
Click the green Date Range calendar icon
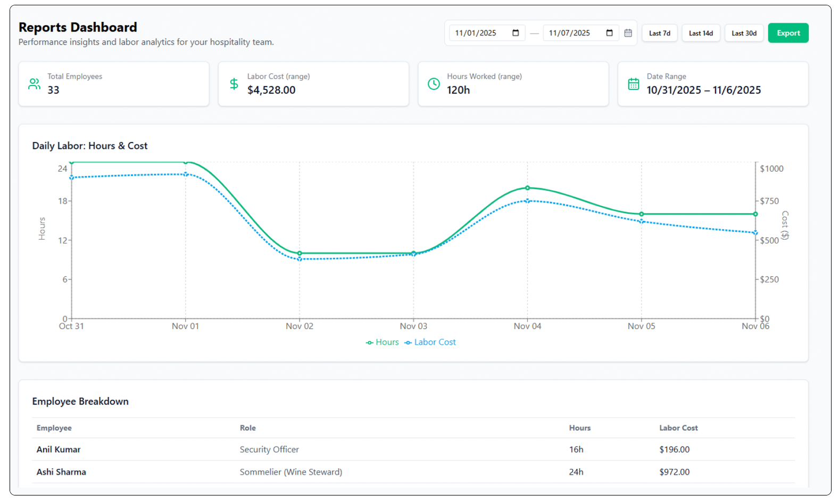tap(633, 84)
